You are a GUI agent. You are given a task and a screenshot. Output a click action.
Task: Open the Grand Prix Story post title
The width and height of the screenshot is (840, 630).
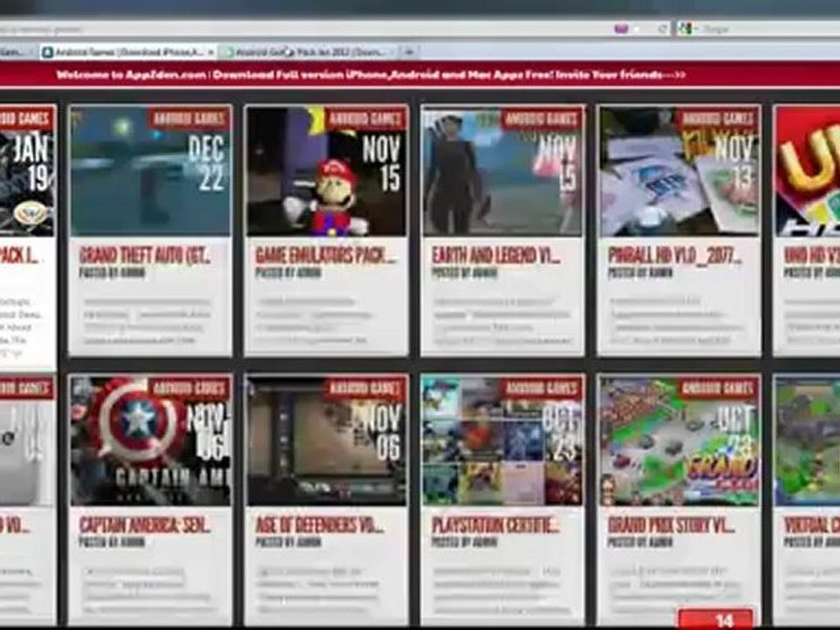[671, 525]
